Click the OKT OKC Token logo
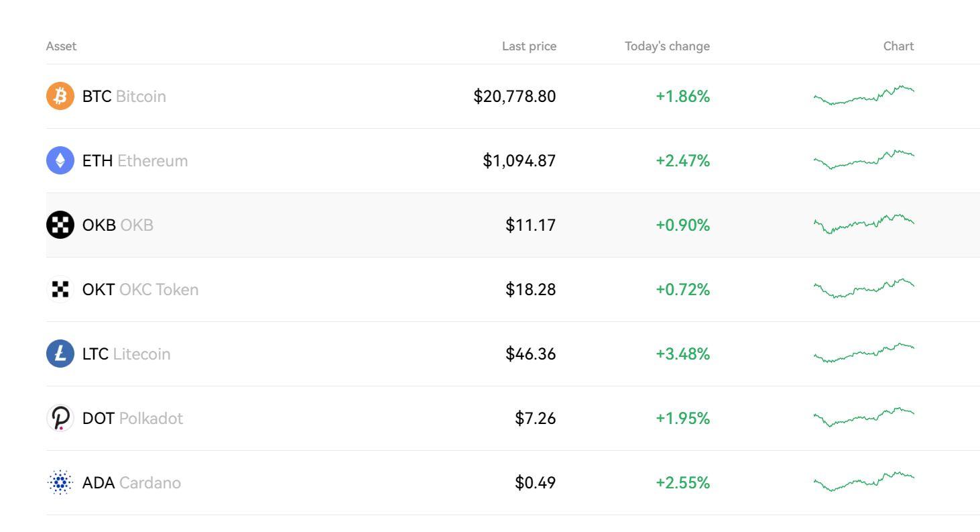The width and height of the screenshot is (980, 532). 60,289
